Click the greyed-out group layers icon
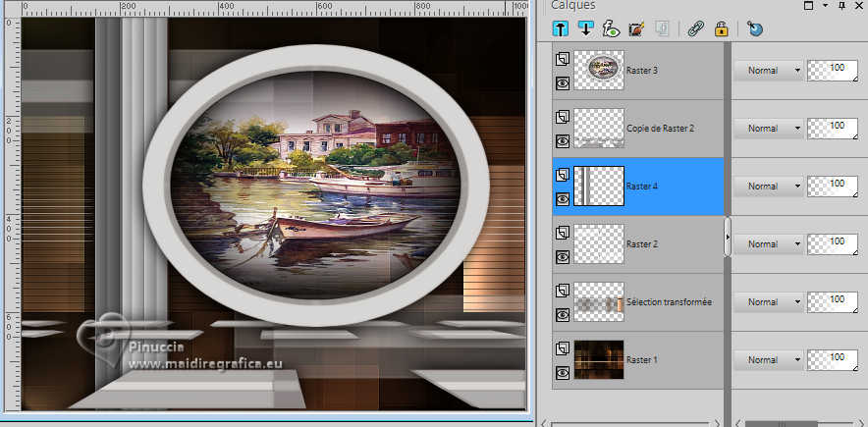The image size is (868, 427). (x=662, y=28)
